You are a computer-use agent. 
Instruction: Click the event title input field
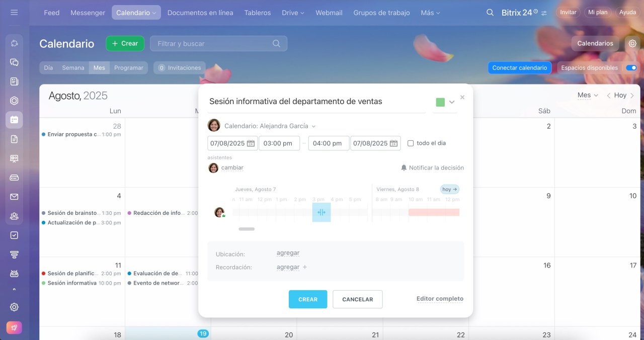(317, 102)
